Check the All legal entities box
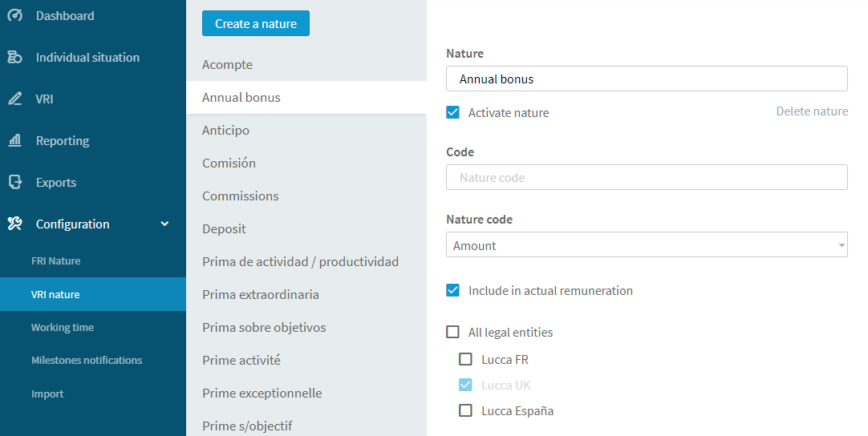The height and width of the screenshot is (436, 868). pyautogui.click(x=452, y=332)
